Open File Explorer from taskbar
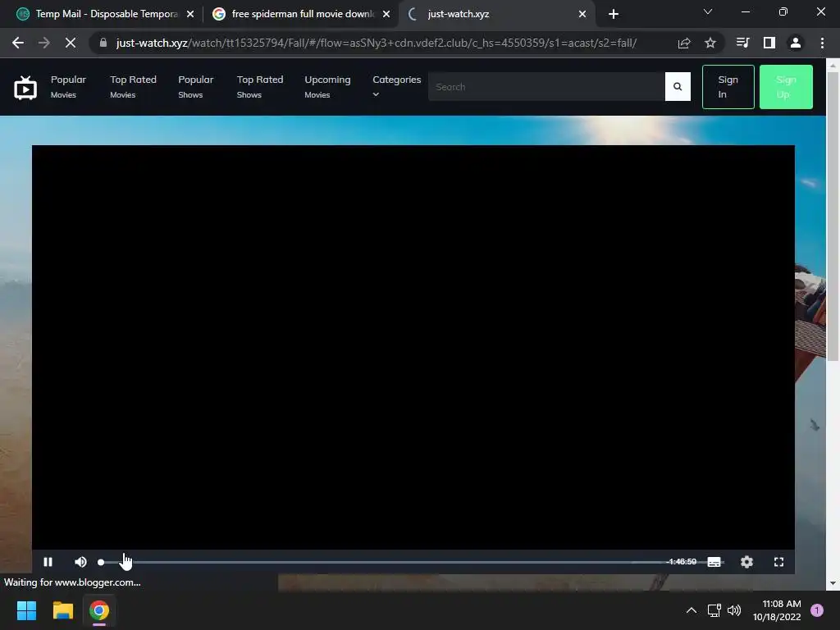Viewport: 840px width, 630px height. [62, 610]
